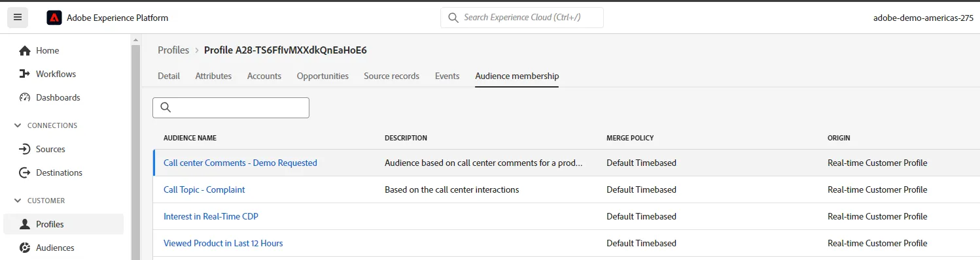Open Call center Comments - Demo Requested audience
980x260 pixels.
(240, 163)
